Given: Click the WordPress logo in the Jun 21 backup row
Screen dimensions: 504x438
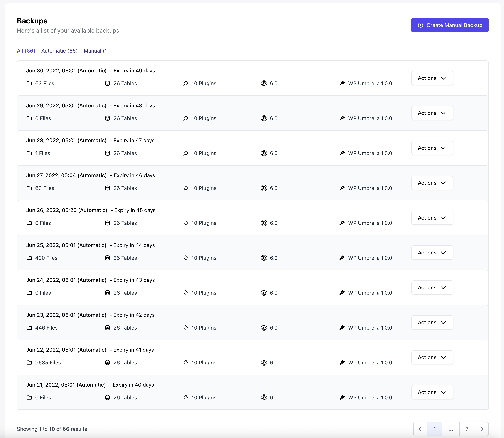Looking at the screenshot, I should [264, 397].
